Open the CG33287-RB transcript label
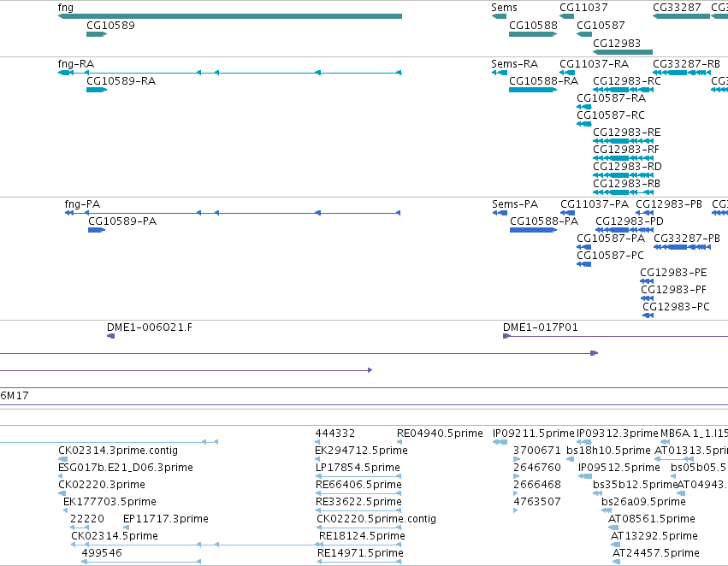 (686, 64)
